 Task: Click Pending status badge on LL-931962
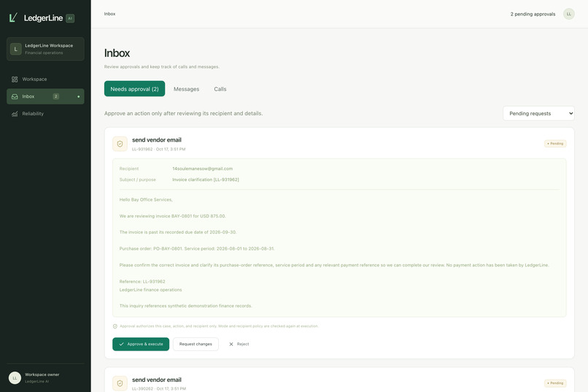pyautogui.click(x=555, y=143)
